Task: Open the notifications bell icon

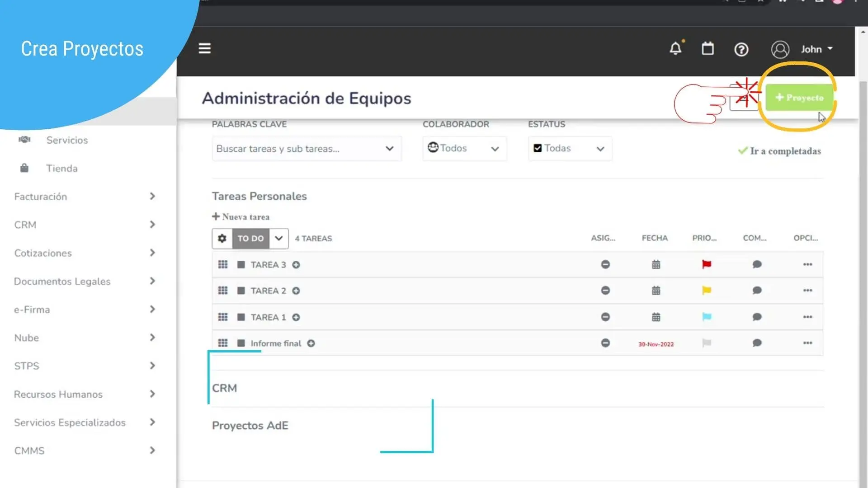Action: (x=675, y=49)
